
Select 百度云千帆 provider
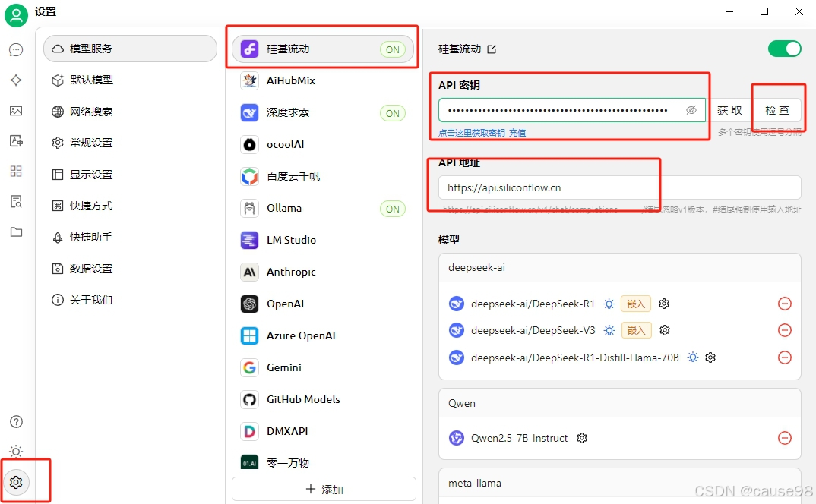pos(323,176)
